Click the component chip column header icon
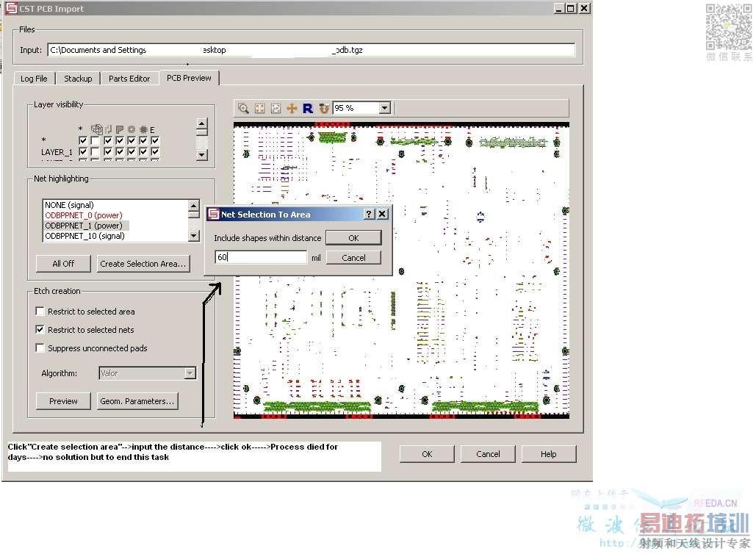Image resolution: width=756 pixels, height=554 pixels. tap(143, 129)
